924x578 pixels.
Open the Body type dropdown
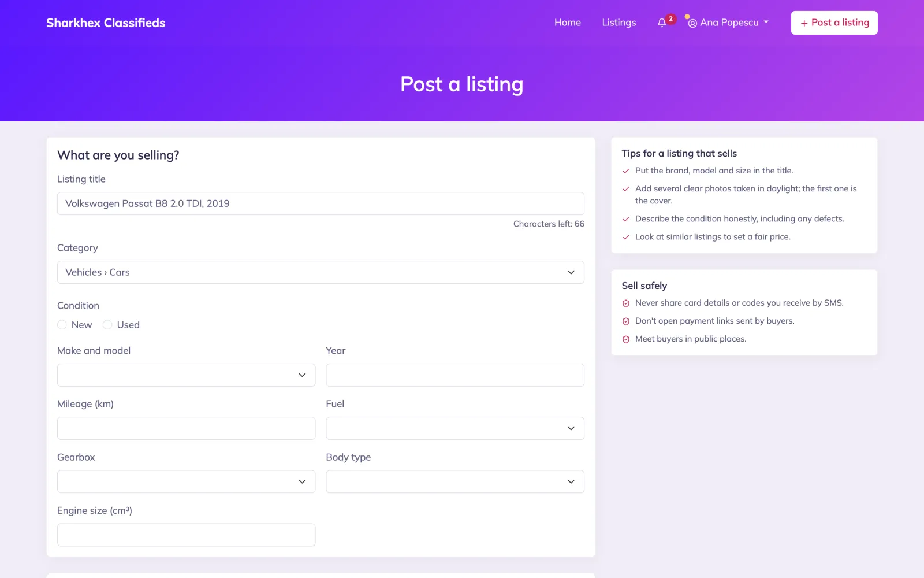[455, 481]
